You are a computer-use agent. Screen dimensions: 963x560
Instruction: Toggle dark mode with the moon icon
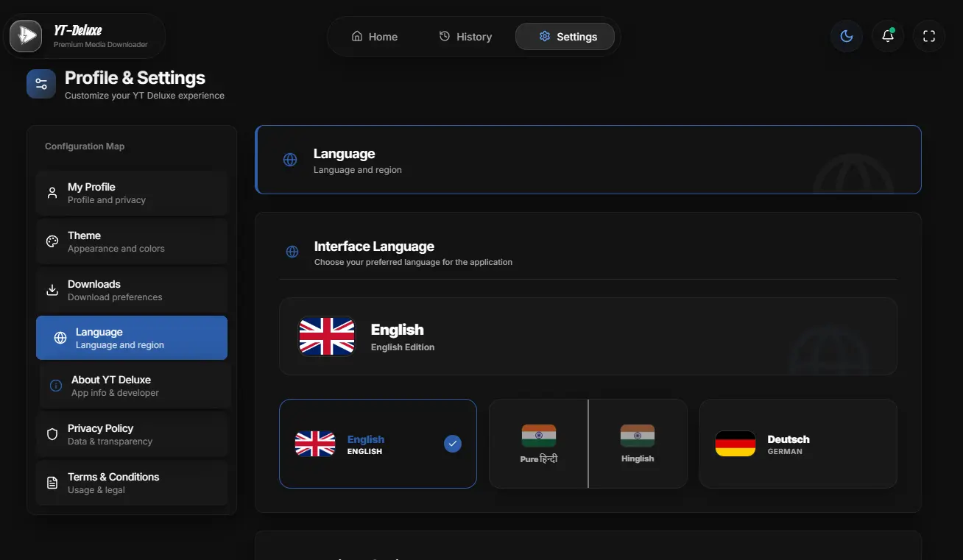coord(847,36)
